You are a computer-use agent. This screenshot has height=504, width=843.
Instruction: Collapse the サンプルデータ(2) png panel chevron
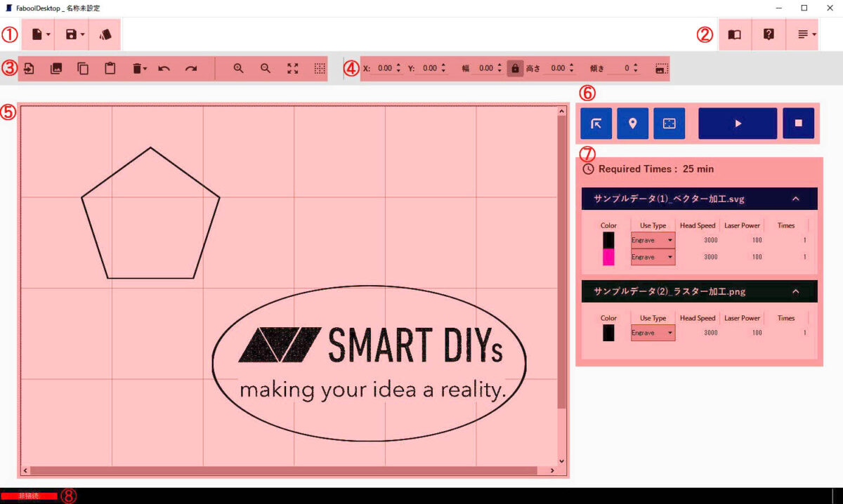796,291
